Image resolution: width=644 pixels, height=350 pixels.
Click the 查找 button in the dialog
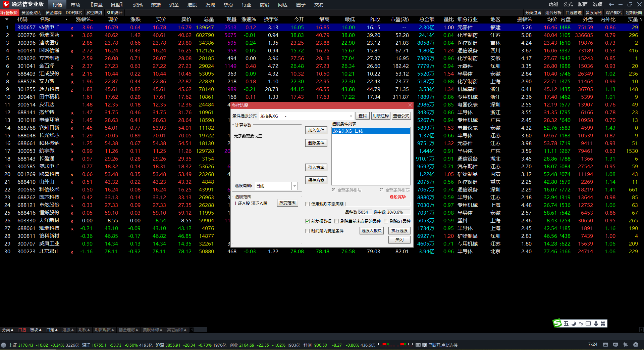point(363,116)
